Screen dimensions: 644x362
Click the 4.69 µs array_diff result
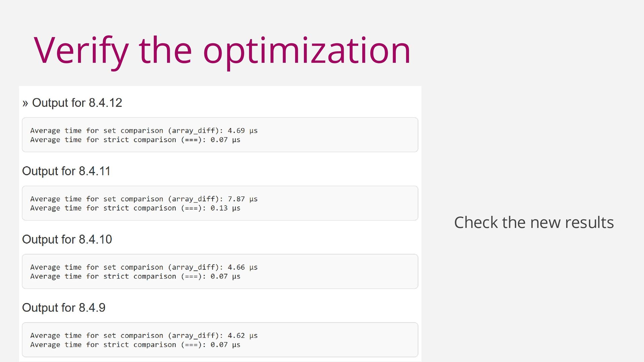[x=242, y=131]
